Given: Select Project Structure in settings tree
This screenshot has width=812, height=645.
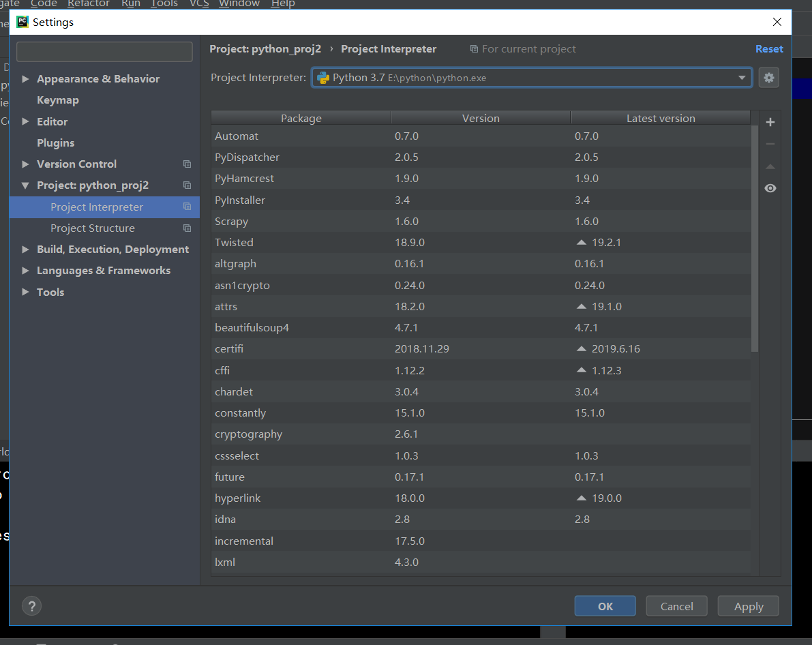Looking at the screenshot, I should click(x=93, y=228).
